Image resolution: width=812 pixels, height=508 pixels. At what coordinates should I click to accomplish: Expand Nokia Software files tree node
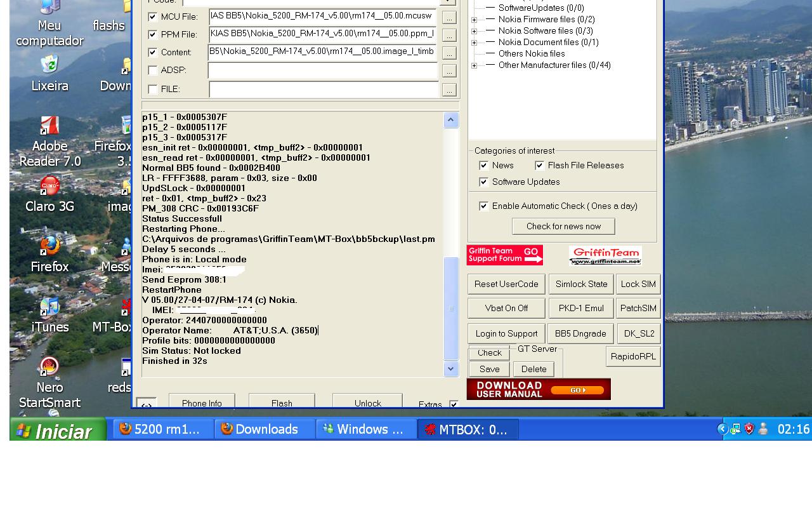click(x=474, y=31)
